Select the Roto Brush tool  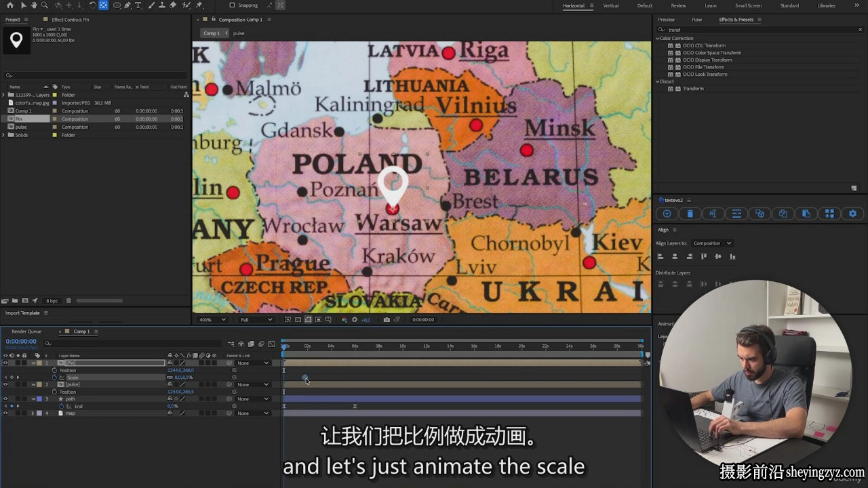(x=188, y=5)
